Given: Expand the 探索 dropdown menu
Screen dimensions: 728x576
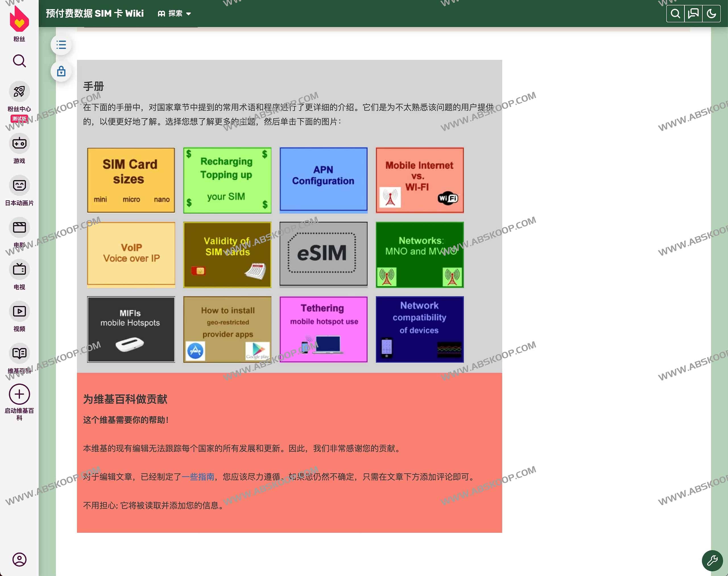Looking at the screenshot, I should pyautogui.click(x=174, y=13).
